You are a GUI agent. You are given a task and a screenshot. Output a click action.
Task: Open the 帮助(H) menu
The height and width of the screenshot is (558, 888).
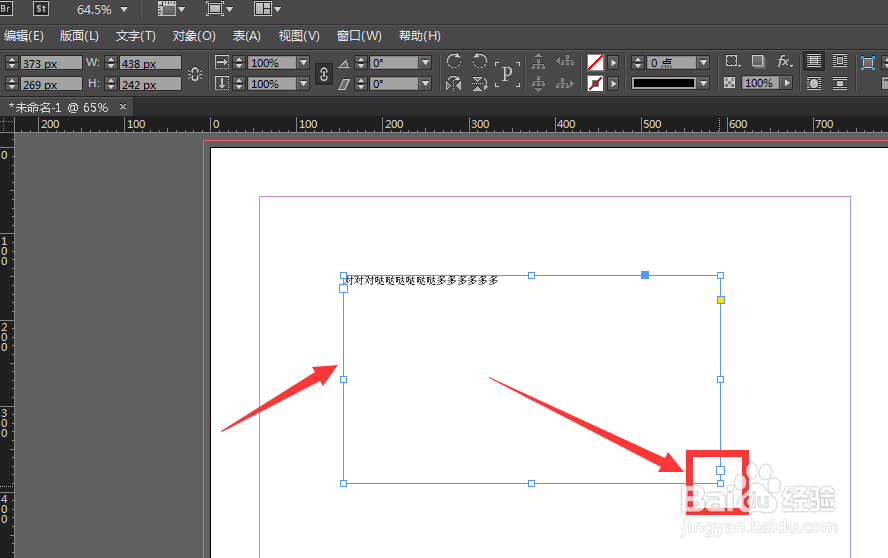coord(420,36)
